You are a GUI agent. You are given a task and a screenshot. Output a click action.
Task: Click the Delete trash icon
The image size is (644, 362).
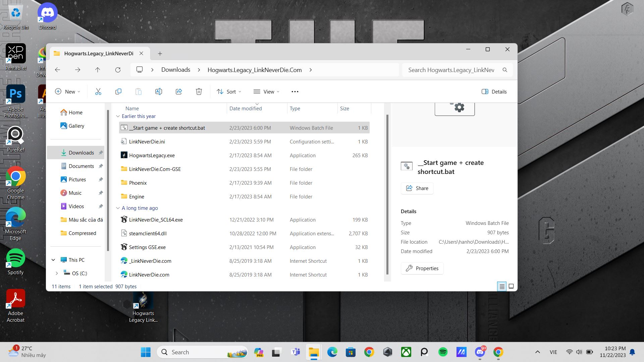[x=199, y=92]
